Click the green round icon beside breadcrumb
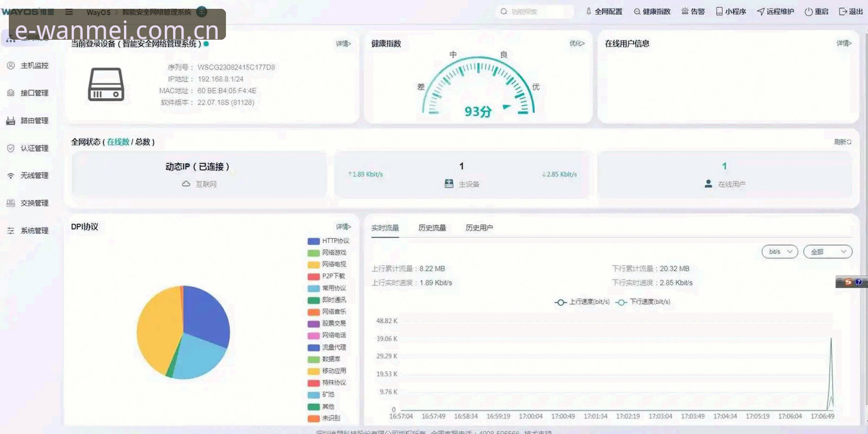The image size is (868, 434). (x=202, y=12)
